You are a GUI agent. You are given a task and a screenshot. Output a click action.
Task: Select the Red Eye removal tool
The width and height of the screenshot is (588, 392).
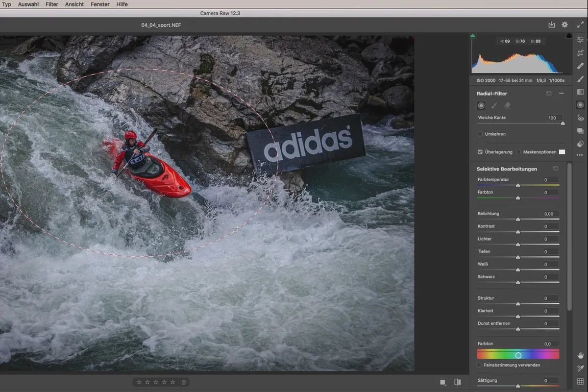coord(580,118)
